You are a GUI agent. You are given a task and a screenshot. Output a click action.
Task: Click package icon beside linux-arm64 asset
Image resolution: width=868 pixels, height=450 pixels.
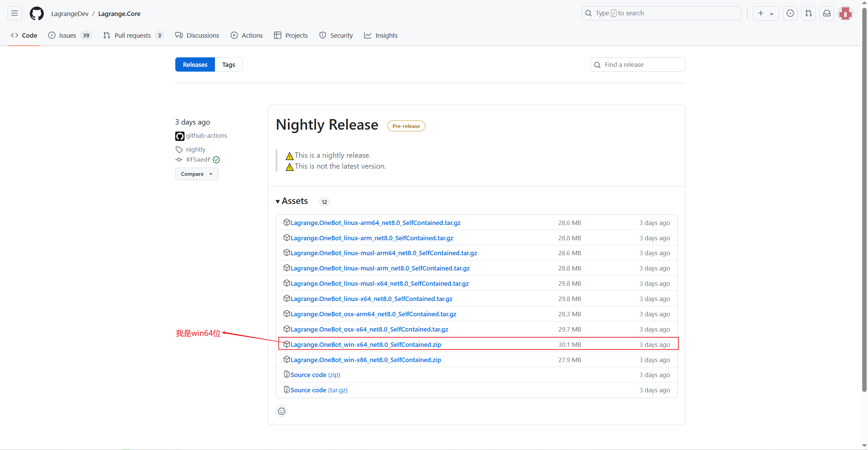[287, 222]
